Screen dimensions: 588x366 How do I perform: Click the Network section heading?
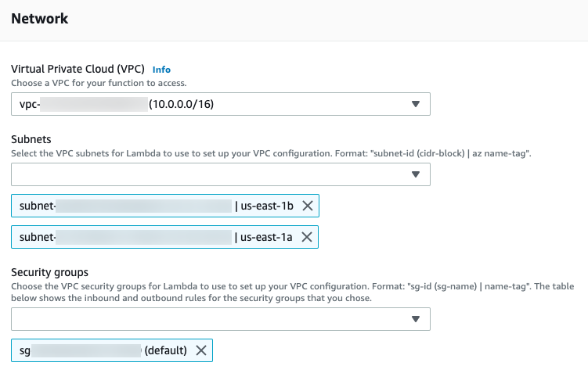tap(40, 19)
